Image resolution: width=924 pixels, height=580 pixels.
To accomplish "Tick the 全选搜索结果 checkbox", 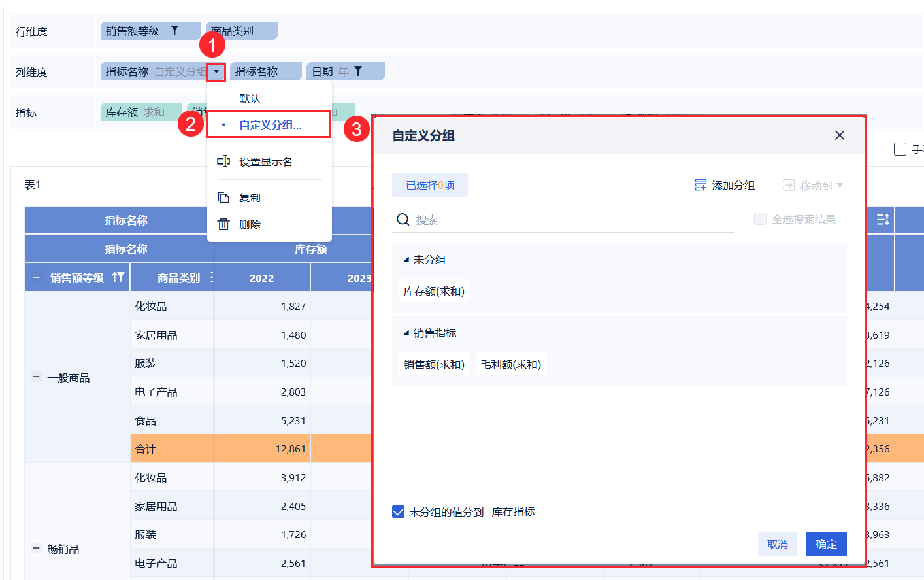I will coord(760,219).
